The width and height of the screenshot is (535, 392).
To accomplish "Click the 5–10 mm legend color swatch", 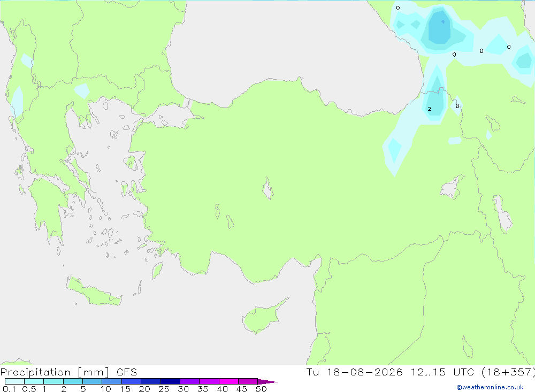I will click(x=93, y=381).
